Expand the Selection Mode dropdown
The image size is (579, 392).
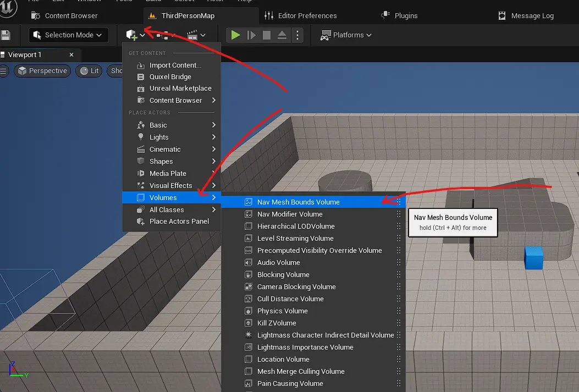pos(68,35)
